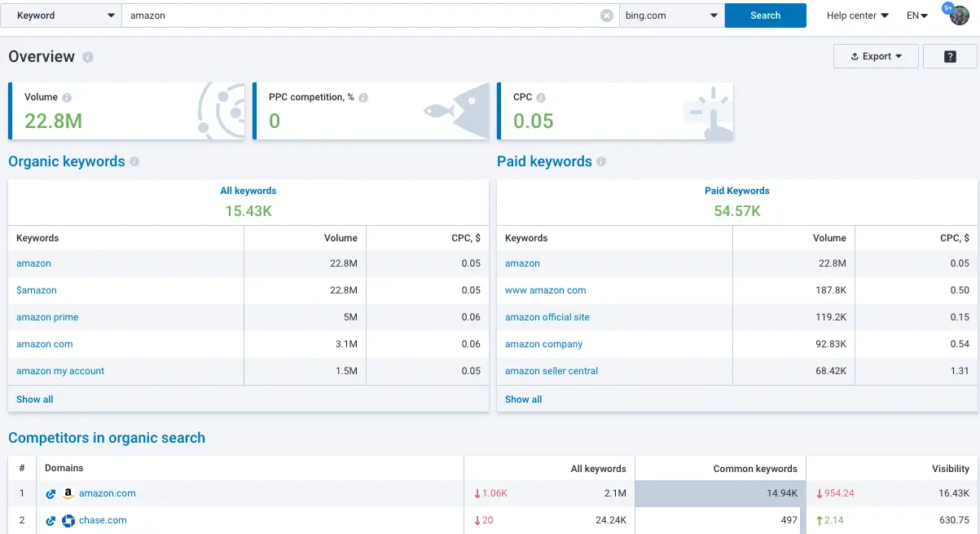980x534 pixels.
Task: Click the info icon next to Paid keywords
Action: click(602, 161)
